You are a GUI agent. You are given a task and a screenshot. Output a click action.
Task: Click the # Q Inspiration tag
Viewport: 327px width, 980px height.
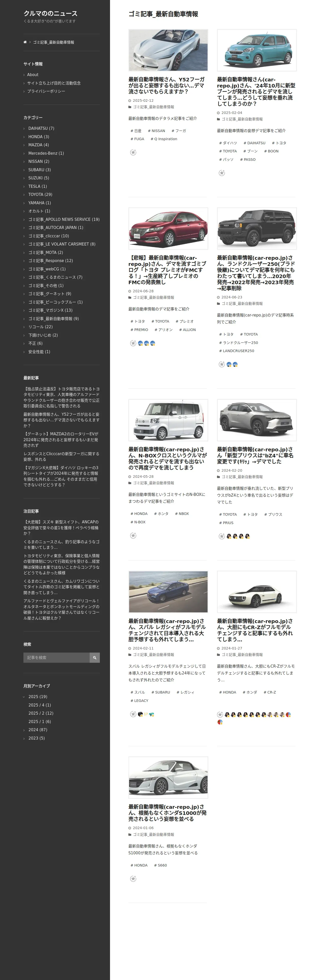click(x=164, y=139)
